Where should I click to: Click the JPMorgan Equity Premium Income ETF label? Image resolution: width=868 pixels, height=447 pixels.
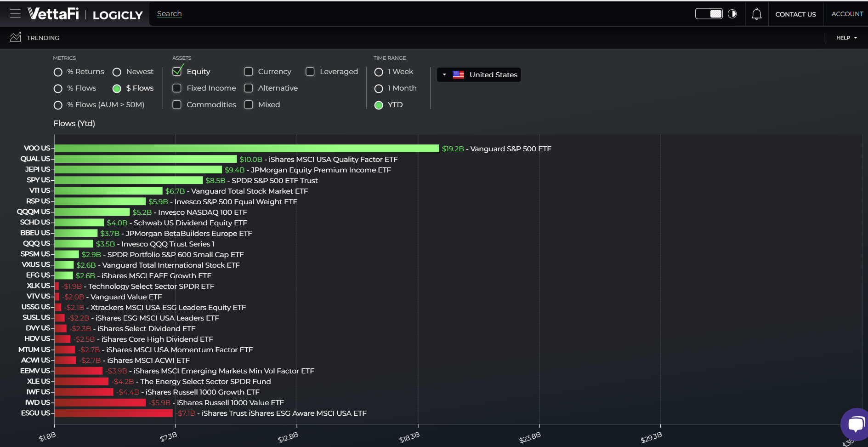(321, 170)
